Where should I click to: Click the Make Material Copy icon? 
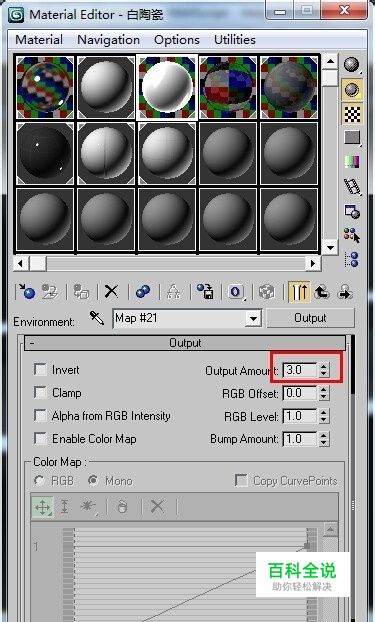click(x=142, y=292)
